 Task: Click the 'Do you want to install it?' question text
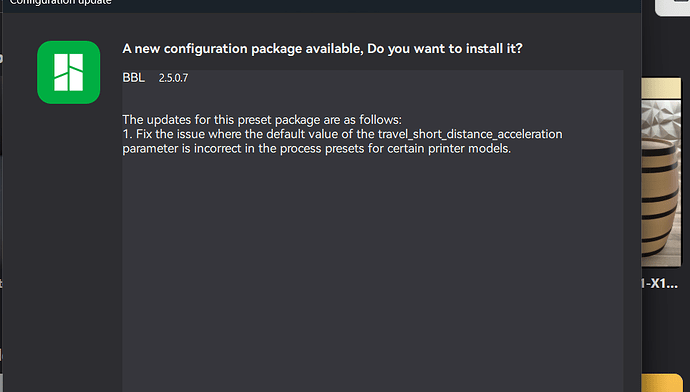[445, 48]
